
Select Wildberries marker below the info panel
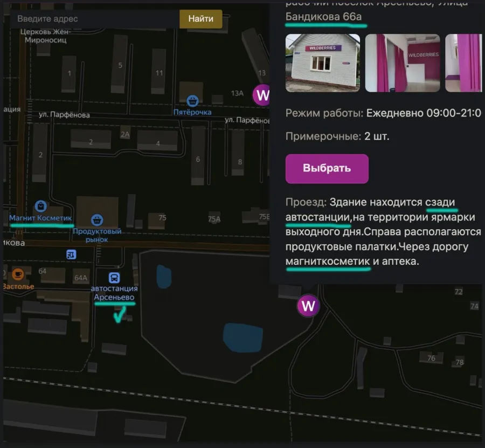[308, 306]
